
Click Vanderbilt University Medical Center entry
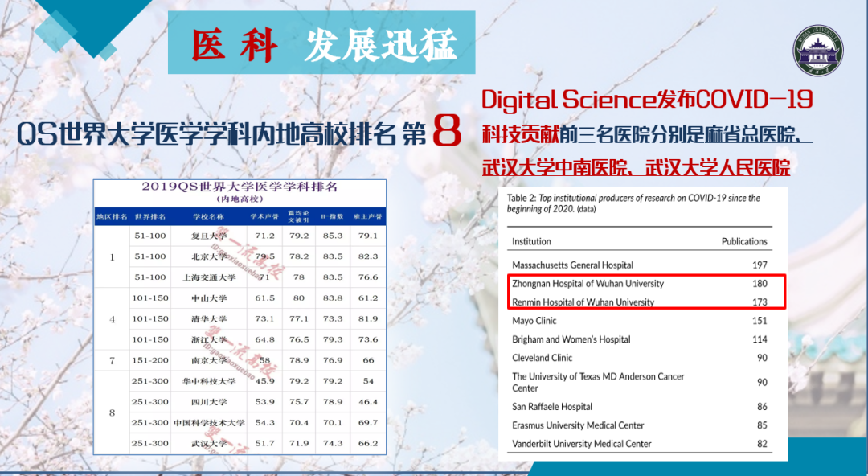pyautogui.click(x=581, y=444)
